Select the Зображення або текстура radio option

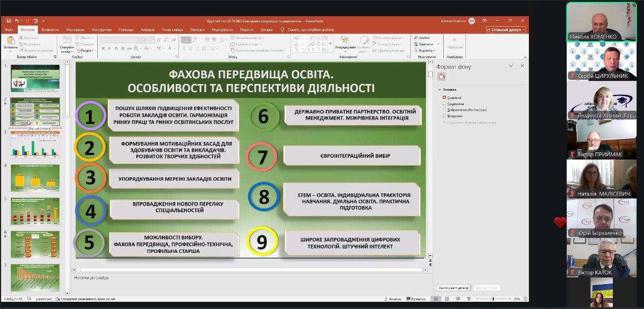[x=444, y=109]
